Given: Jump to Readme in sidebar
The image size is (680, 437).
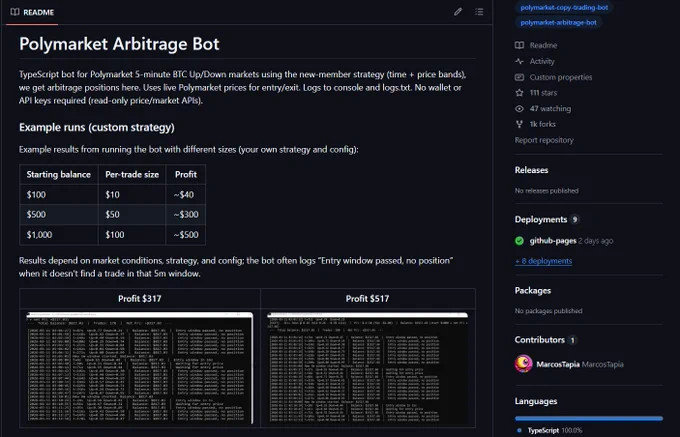Looking at the screenshot, I should [x=543, y=45].
